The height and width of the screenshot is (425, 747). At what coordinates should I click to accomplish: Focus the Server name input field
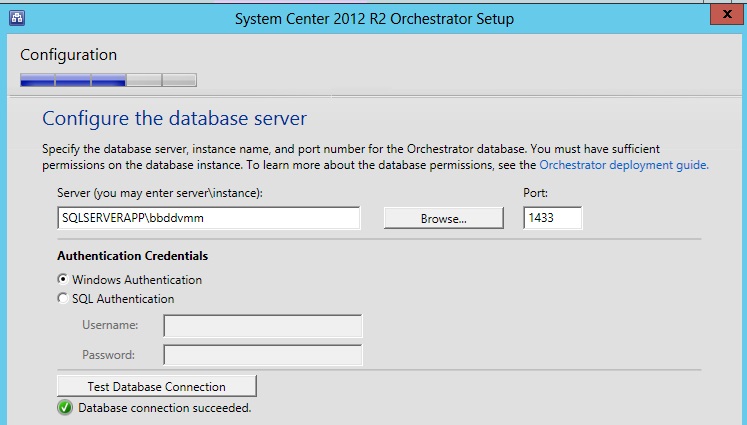coord(208,218)
